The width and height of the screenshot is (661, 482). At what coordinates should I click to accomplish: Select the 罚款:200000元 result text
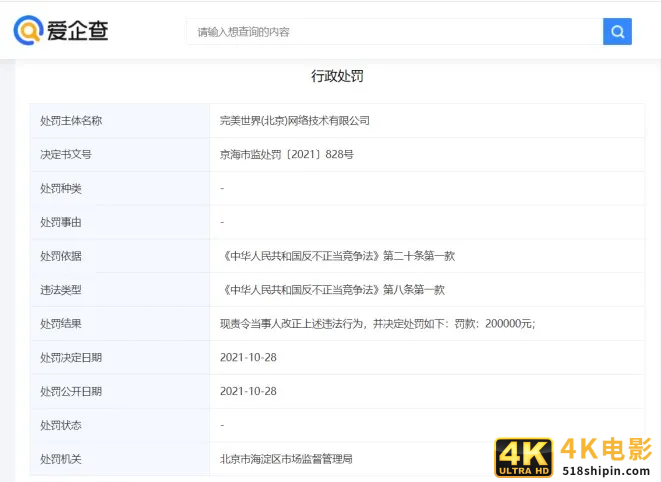(x=494, y=324)
